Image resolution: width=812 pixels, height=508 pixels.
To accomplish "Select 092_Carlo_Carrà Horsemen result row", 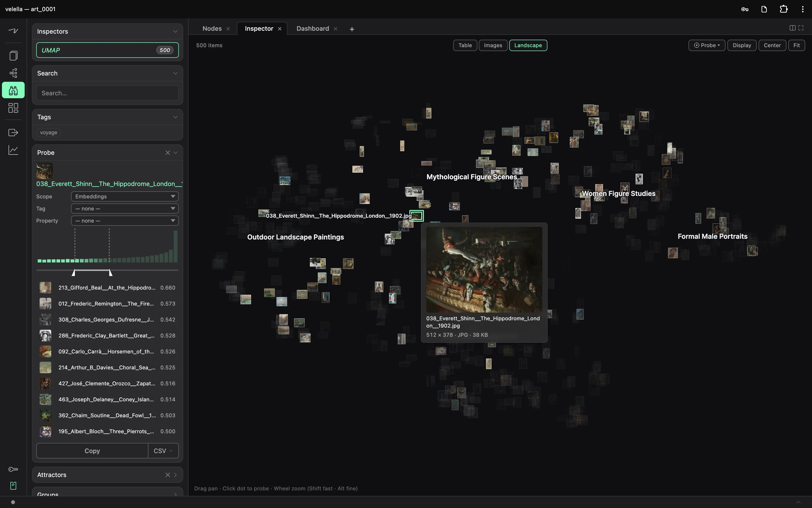I will (x=107, y=351).
